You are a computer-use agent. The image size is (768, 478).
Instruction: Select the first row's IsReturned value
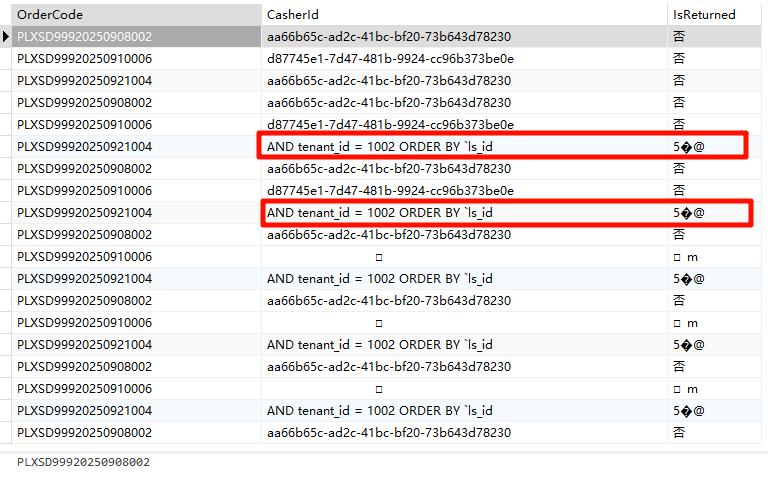680,37
